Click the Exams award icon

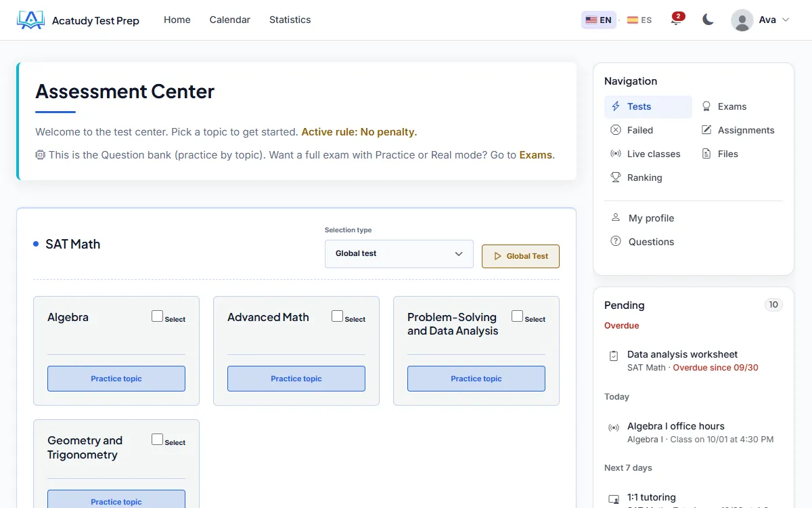coord(706,106)
